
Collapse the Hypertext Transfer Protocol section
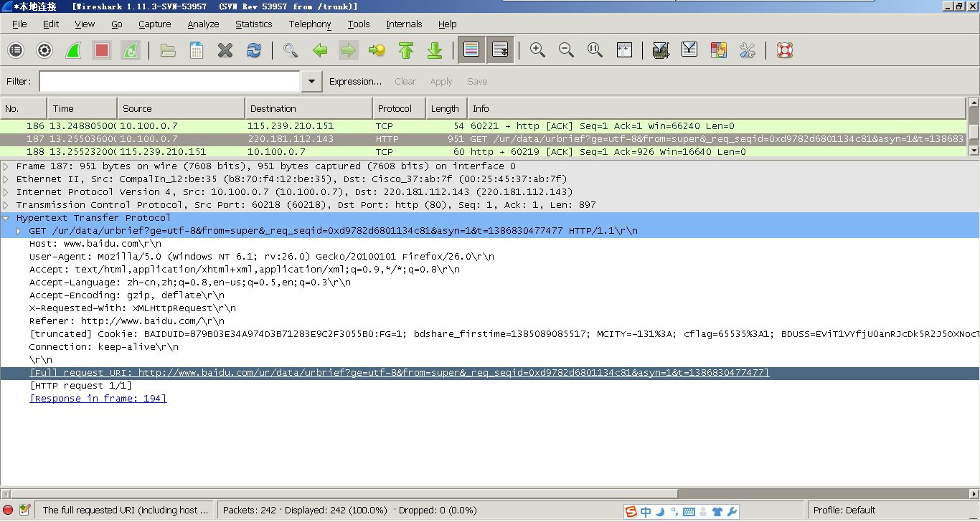pos(6,218)
